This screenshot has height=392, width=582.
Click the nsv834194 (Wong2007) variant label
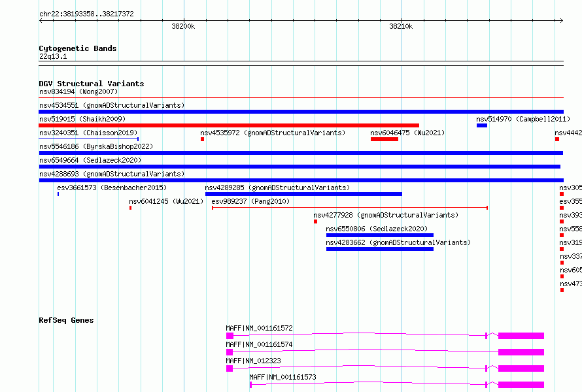click(x=78, y=91)
